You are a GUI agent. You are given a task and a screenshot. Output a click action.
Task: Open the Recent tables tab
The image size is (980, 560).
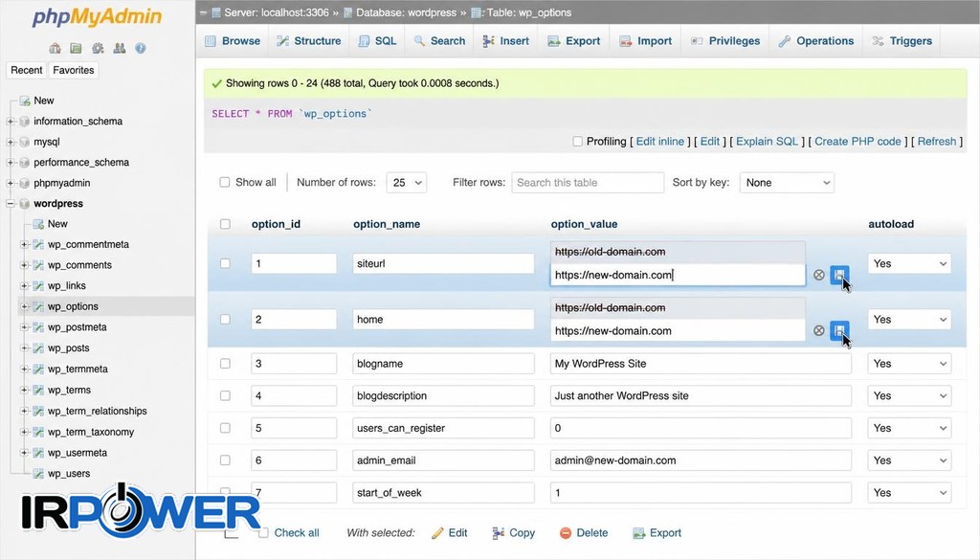[x=26, y=70]
